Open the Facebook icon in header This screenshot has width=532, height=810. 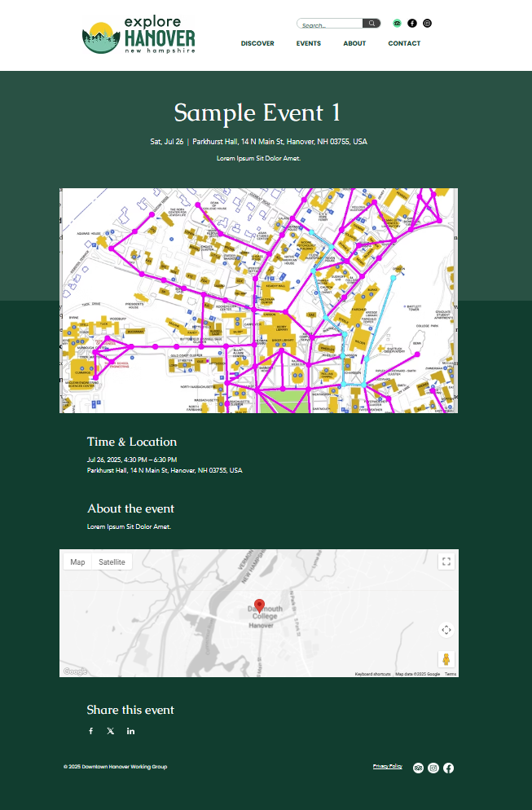pos(411,24)
